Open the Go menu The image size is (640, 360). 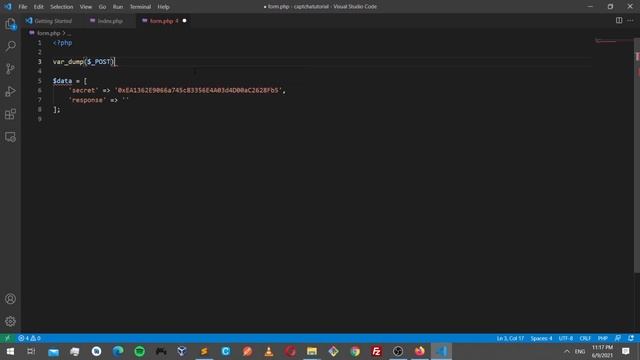point(102,7)
